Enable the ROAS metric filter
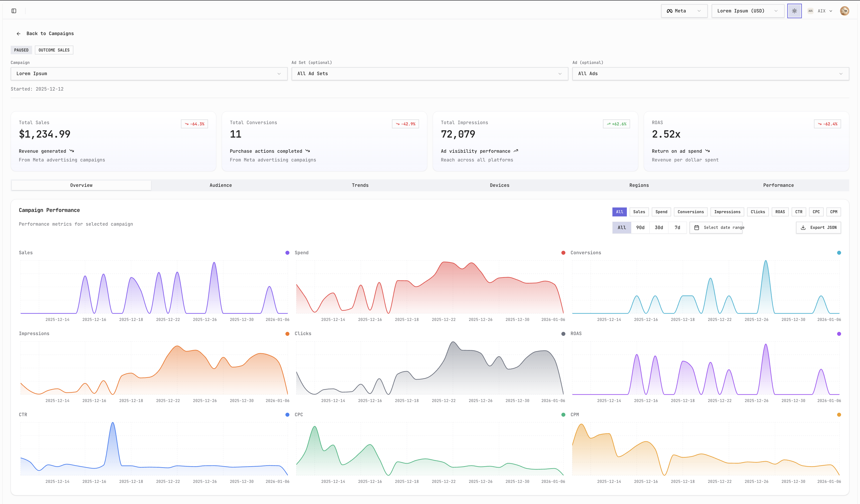 (780, 211)
